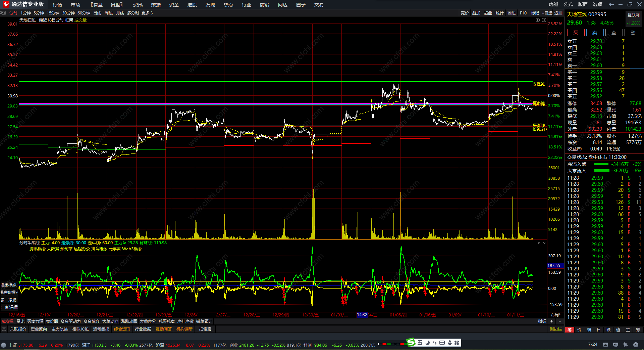This screenshot has height=350, width=644.
Task: Click the upload arrow icon above chart
Action: pyautogui.click(x=538, y=20)
